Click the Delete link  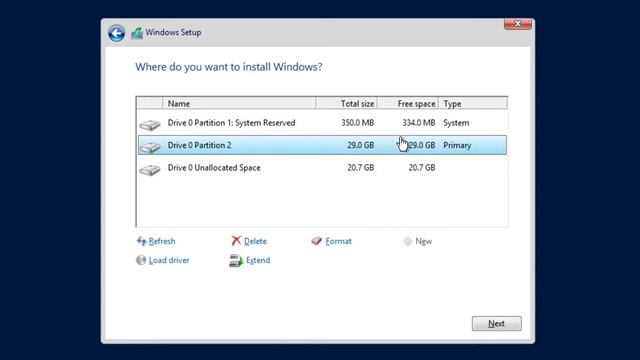click(255, 241)
